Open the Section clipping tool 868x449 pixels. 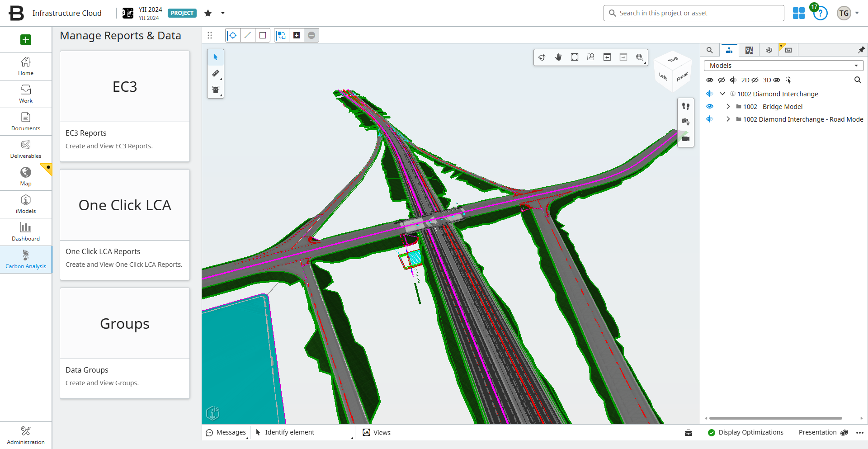tap(216, 90)
